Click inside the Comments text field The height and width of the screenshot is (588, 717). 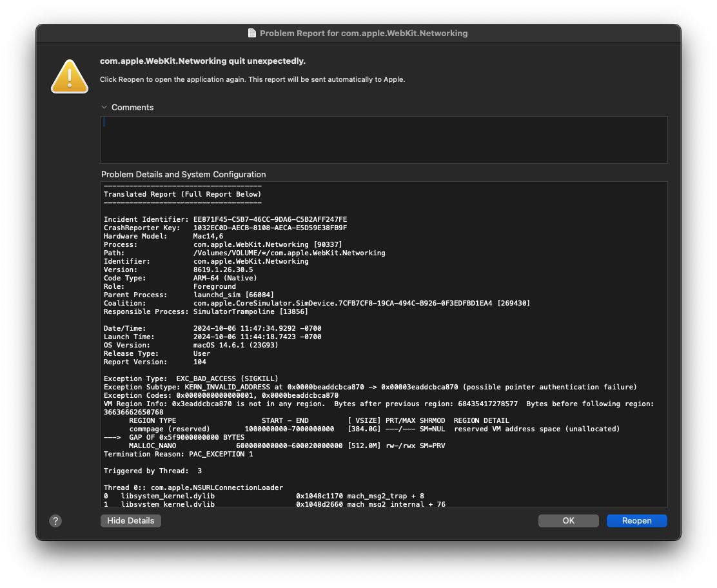pos(384,140)
